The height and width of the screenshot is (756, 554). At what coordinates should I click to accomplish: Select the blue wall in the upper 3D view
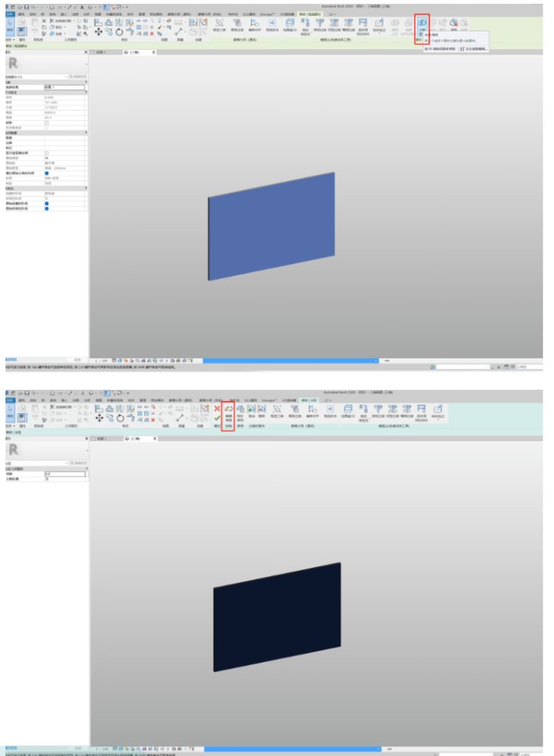point(272,226)
